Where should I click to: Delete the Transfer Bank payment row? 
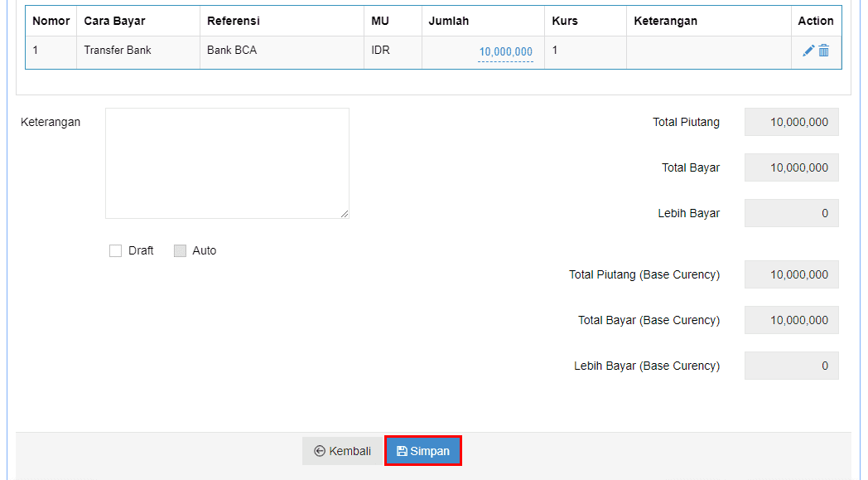824,51
